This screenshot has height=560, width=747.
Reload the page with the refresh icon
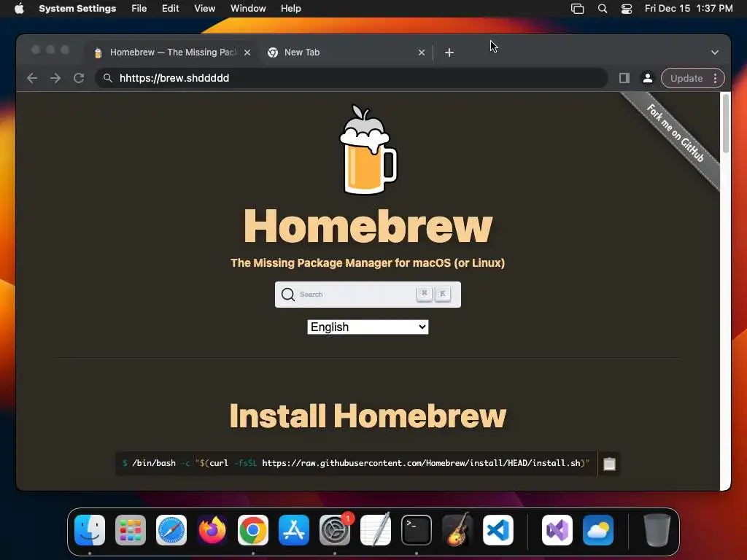79,78
